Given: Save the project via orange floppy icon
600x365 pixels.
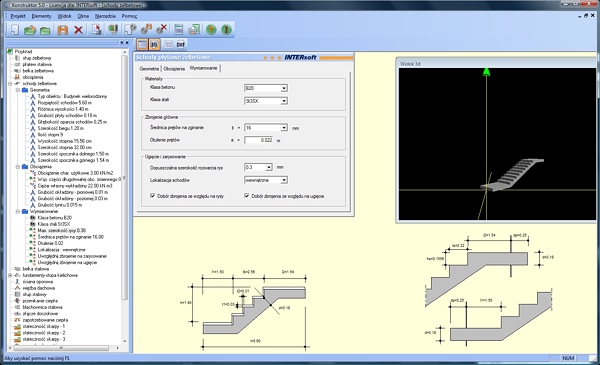Looking at the screenshot, I should (x=62, y=29).
